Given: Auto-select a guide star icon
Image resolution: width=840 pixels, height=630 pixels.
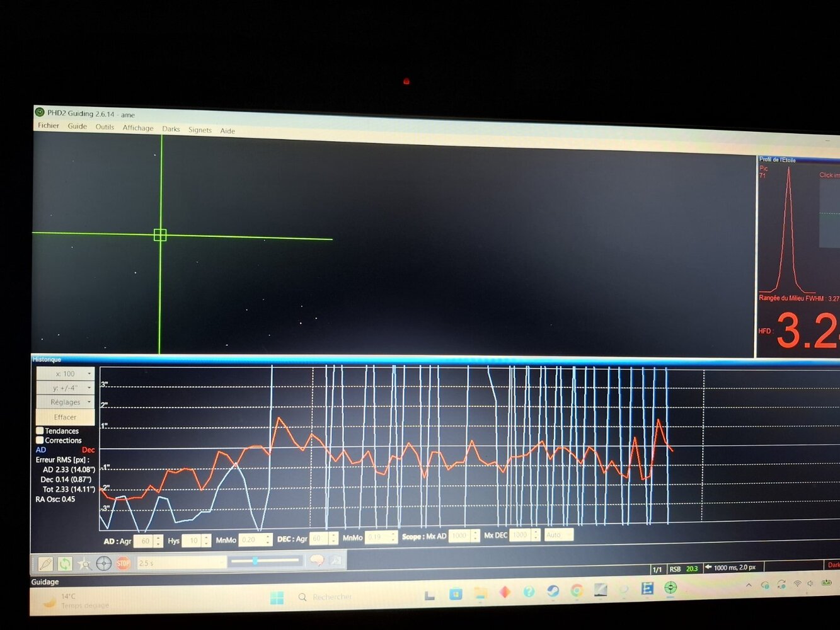Looking at the screenshot, I should [84, 563].
